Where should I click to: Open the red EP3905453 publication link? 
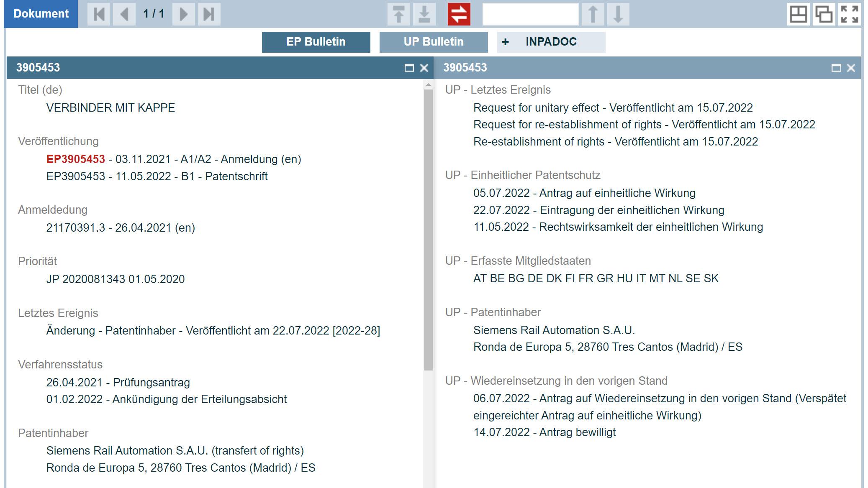(76, 159)
